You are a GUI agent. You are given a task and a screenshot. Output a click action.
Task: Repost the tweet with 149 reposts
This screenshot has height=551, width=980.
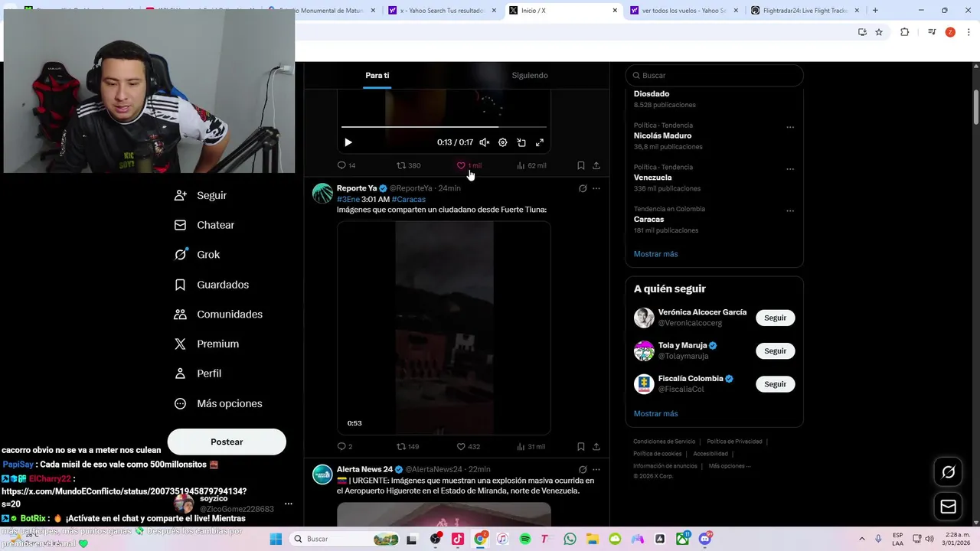[x=407, y=446]
